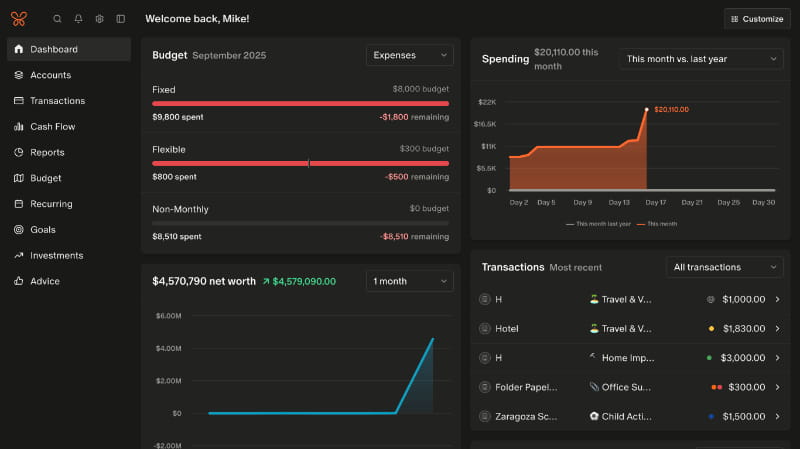Open the Budget Expenses dropdown
800x449 pixels.
(410, 55)
